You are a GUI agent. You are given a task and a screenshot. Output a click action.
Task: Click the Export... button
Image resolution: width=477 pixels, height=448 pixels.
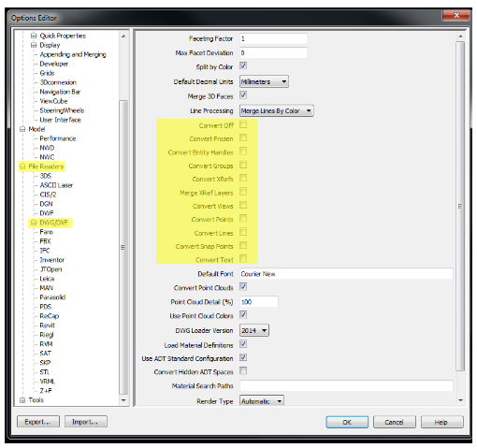point(38,422)
